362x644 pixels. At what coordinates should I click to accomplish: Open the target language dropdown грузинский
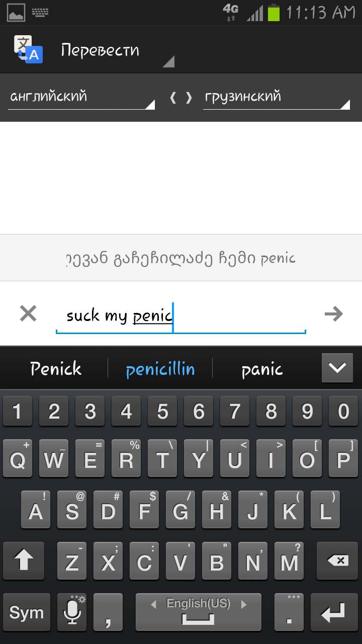(x=277, y=97)
